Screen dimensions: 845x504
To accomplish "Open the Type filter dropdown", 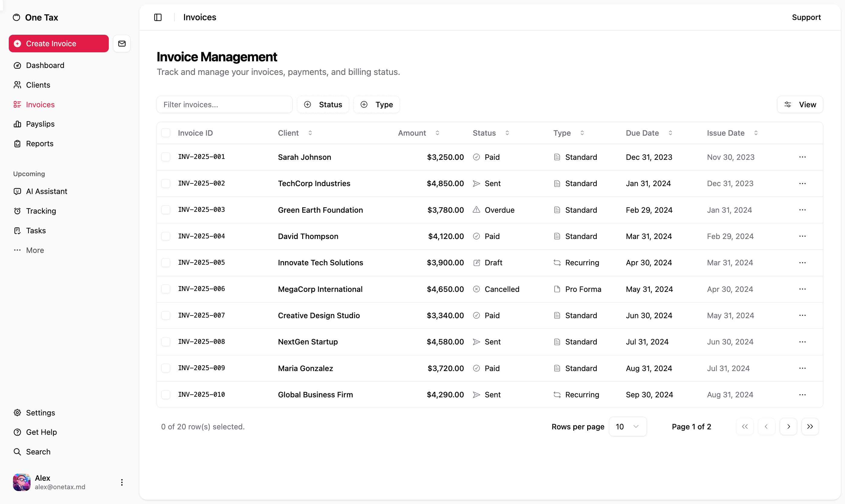I will pos(377,105).
